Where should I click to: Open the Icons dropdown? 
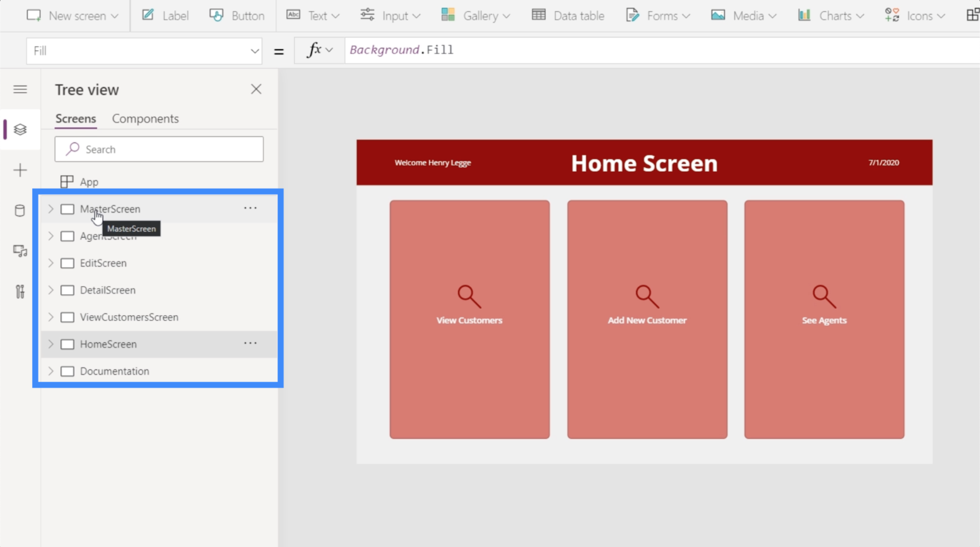pos(915,16)
